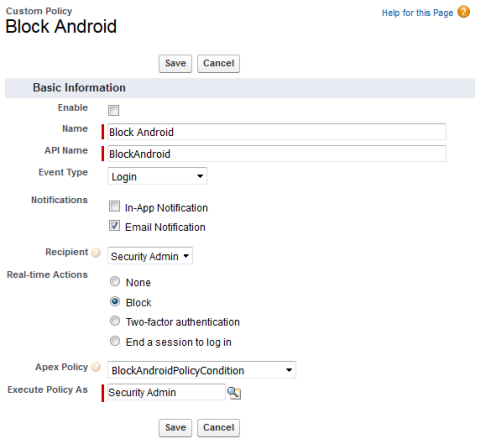The image size is (480, 442).
Task: Open the Event Type Login dropdown
Action: coord(157,176)
